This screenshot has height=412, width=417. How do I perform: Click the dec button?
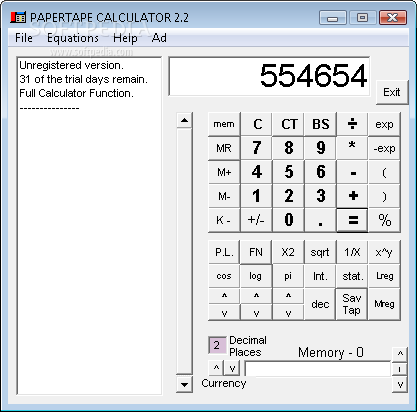coord(320,304)
